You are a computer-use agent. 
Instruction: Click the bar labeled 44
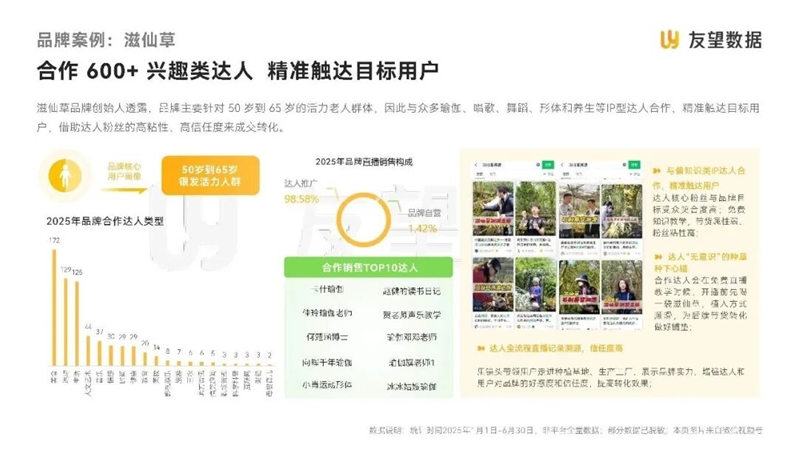(88, 351)
